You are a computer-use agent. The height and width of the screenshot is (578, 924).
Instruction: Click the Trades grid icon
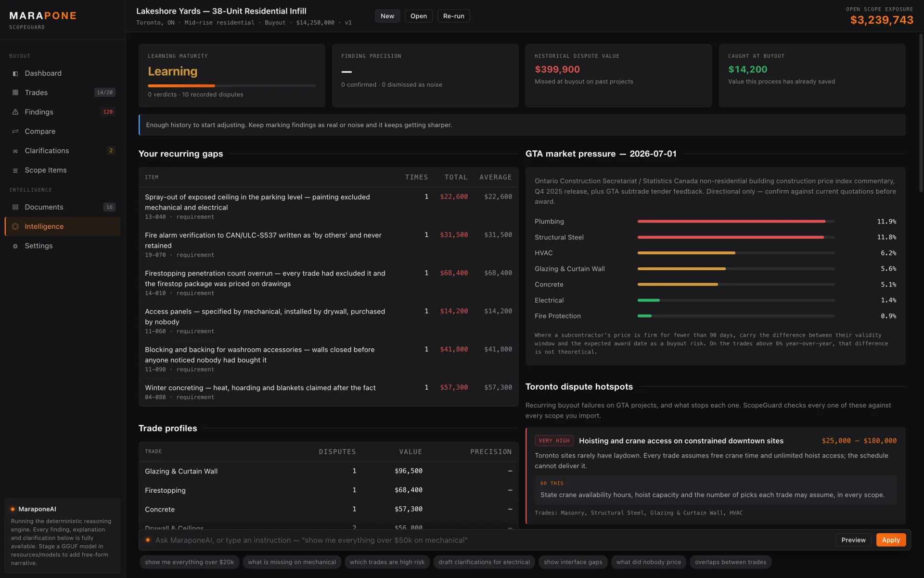pyautogui.click(x=15, y=92)
